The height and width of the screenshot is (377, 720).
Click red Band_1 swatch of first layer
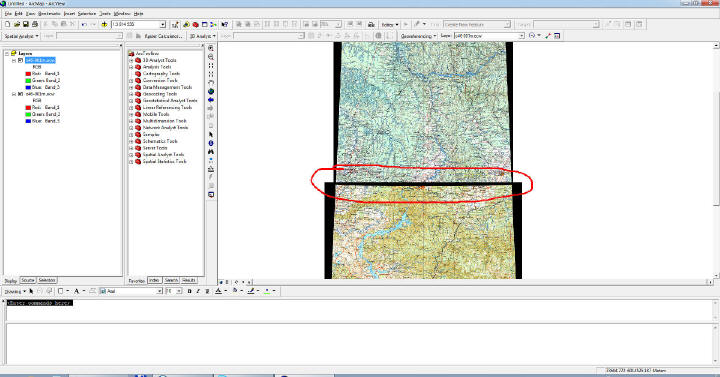tap(28, 74)
